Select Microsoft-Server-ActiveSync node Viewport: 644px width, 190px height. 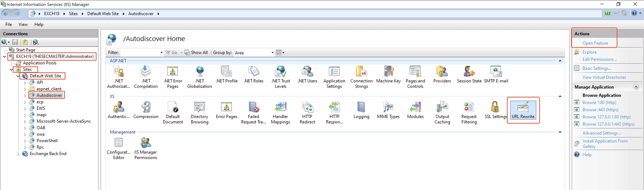63,121
